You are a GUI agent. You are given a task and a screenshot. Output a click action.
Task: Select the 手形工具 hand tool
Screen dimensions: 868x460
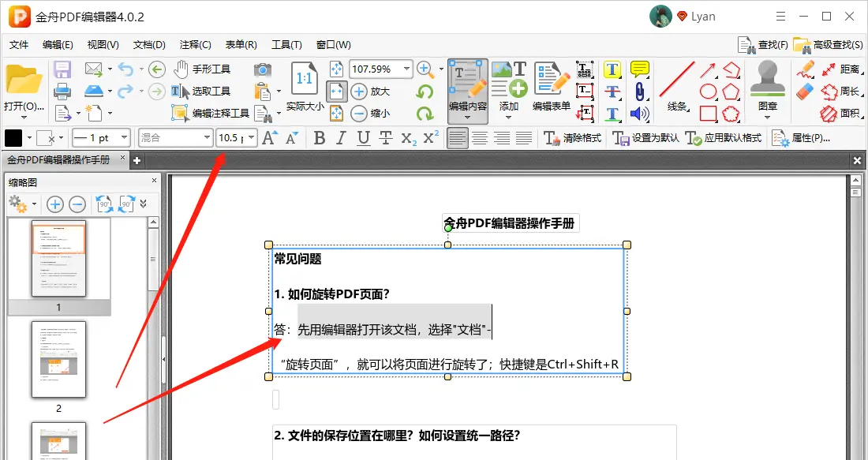pos(201,69)
